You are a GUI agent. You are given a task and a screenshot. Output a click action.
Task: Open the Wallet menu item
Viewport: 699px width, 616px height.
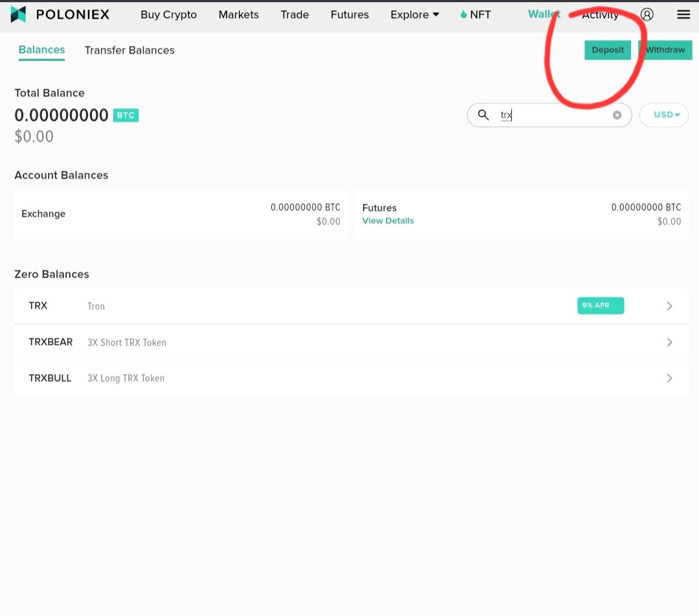pos(544,14)
